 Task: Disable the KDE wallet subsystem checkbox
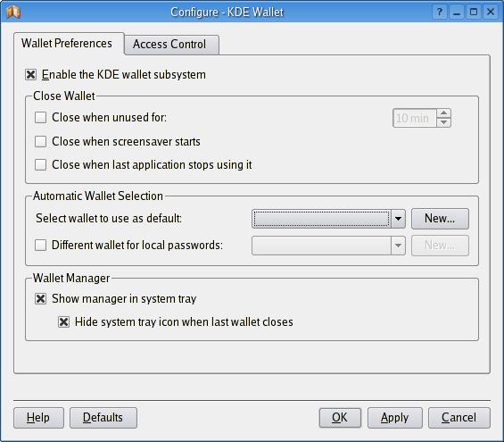coord(31,75)
